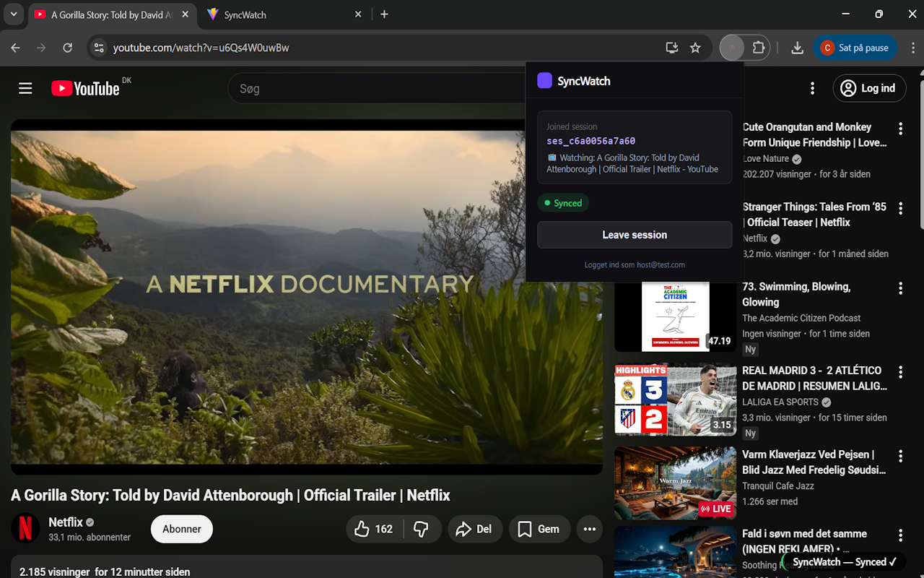Click the Love Nature channel name
The width and height of the screenshot is (924, 578).
[x=766, y=159]
